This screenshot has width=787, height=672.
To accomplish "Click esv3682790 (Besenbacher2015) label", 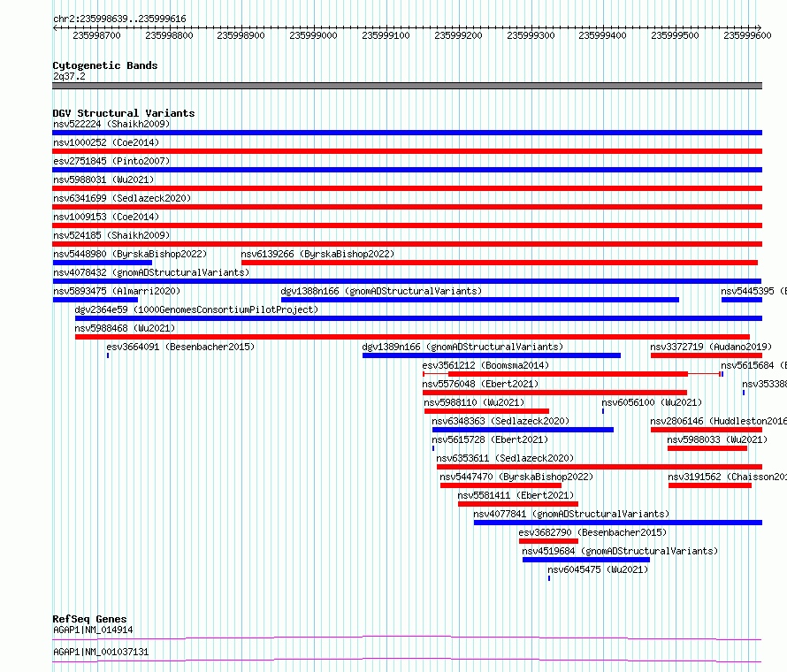I will click(592, 532).
